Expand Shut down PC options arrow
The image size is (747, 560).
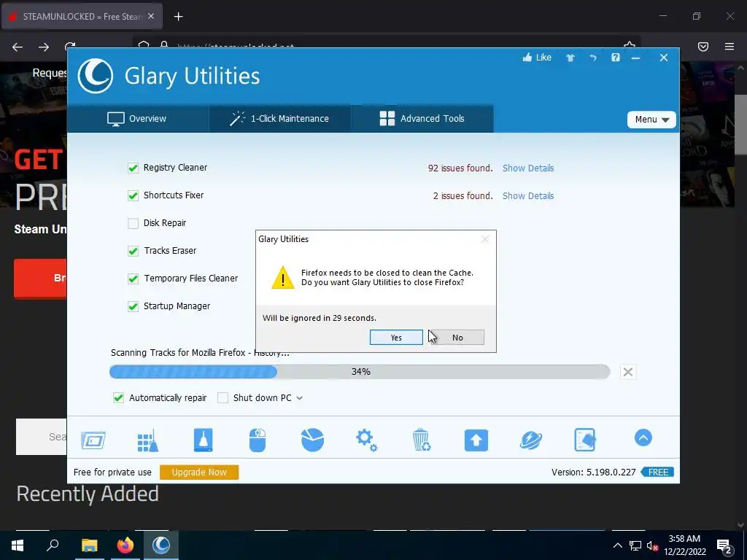(299, 398)
